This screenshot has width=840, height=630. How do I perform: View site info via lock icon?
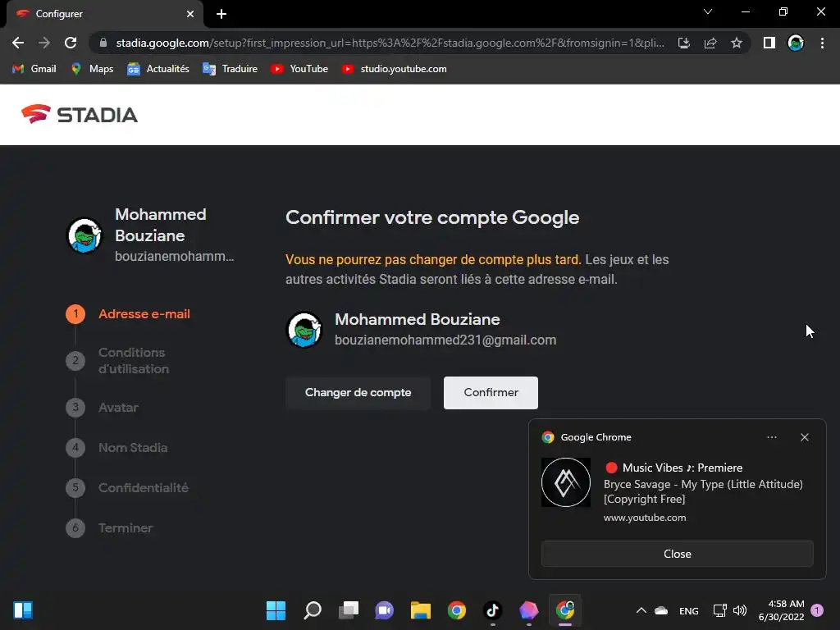pos(103,43)
